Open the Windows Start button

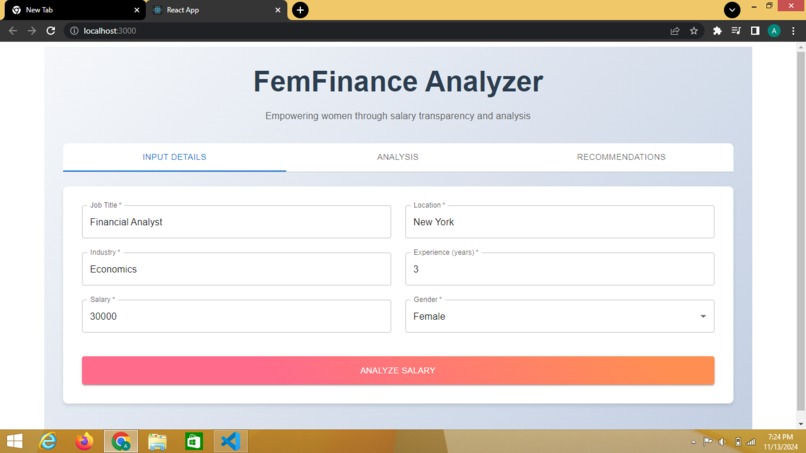(14, 441)
